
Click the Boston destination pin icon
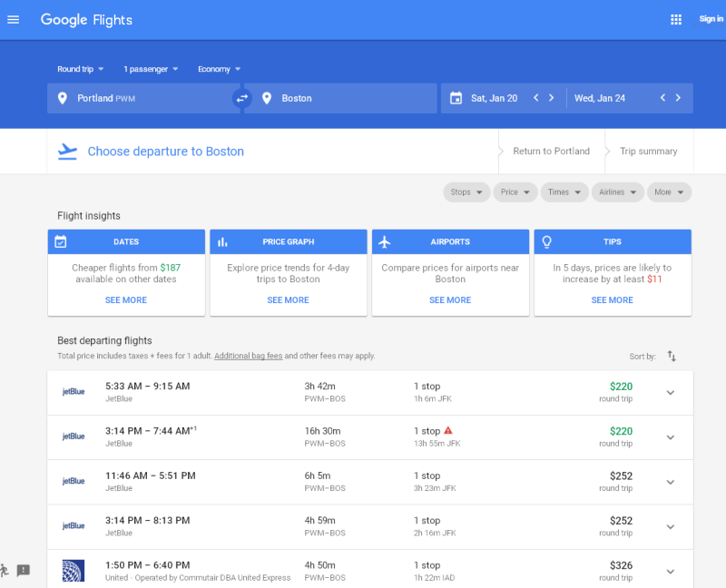click(x=267, y=98)
